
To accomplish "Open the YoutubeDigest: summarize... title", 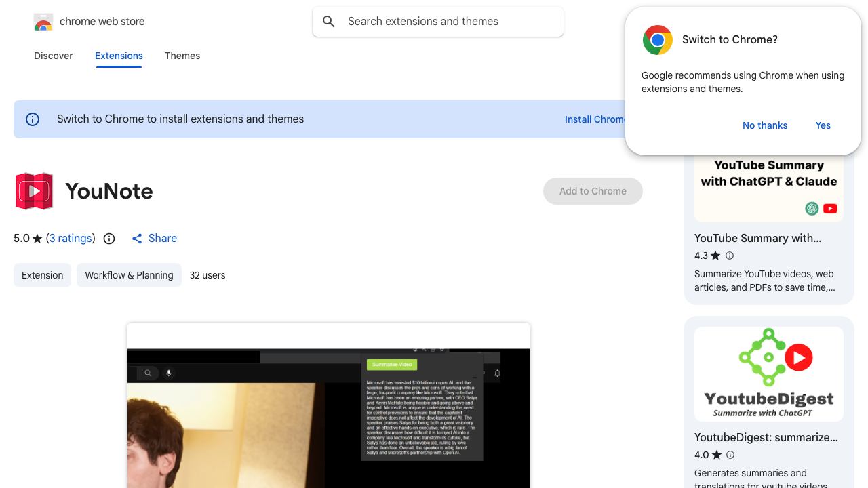I will pos(766,437).
